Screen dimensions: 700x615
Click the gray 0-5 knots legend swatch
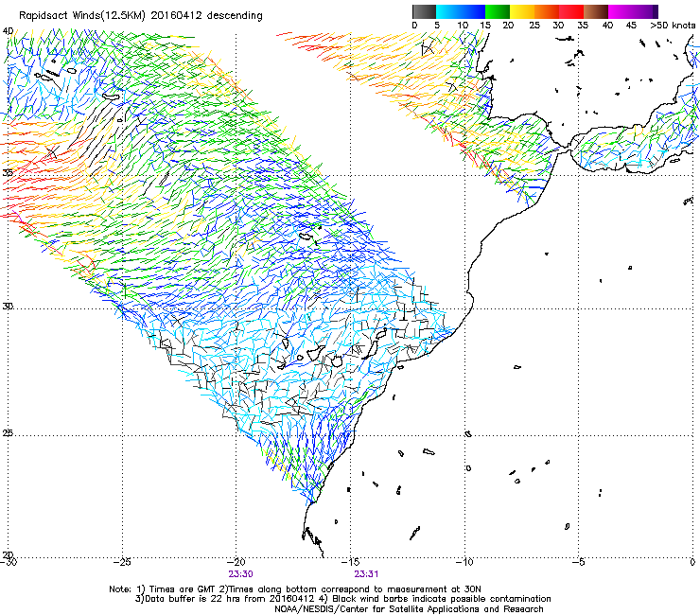[424, 11]
